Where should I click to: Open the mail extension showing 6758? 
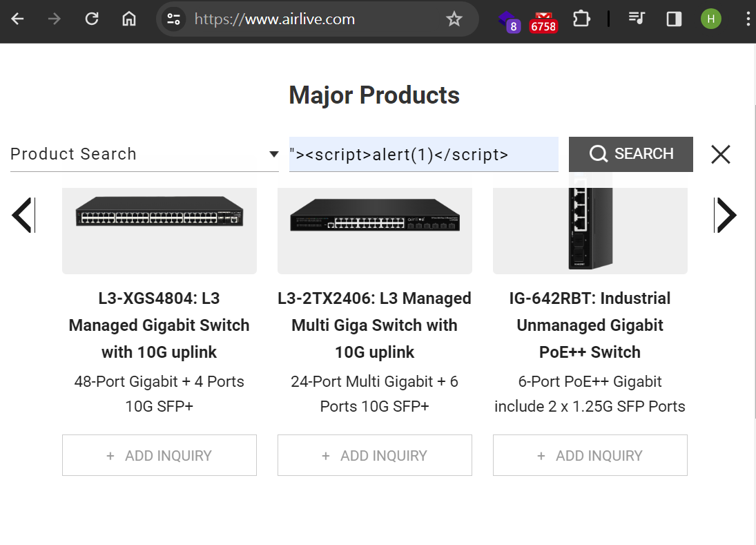tap(543, 21)
